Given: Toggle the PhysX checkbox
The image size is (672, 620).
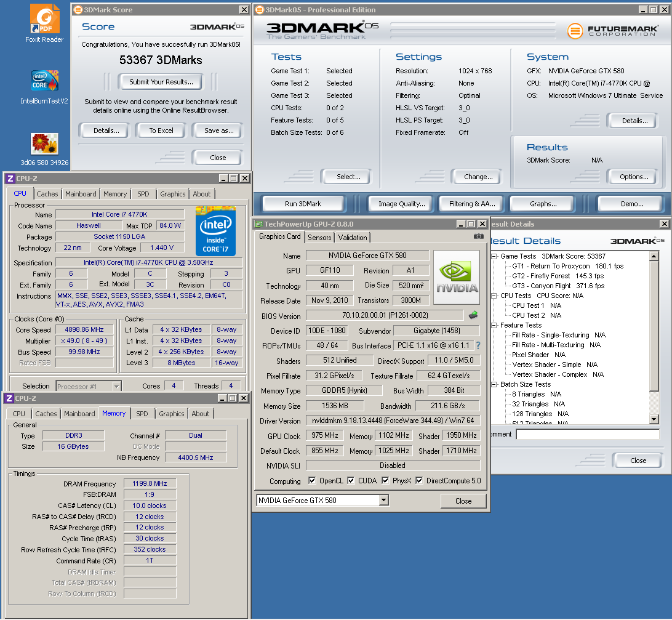Looking at the screenshot, I should [x=385, y=480].
